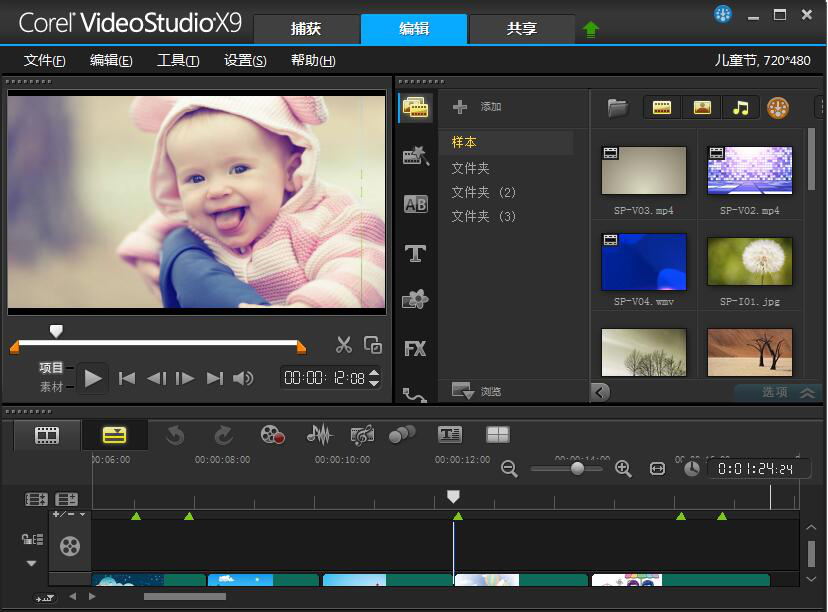Toggle video files display in library
828x612 pixels.
click(x=661, y=108)
